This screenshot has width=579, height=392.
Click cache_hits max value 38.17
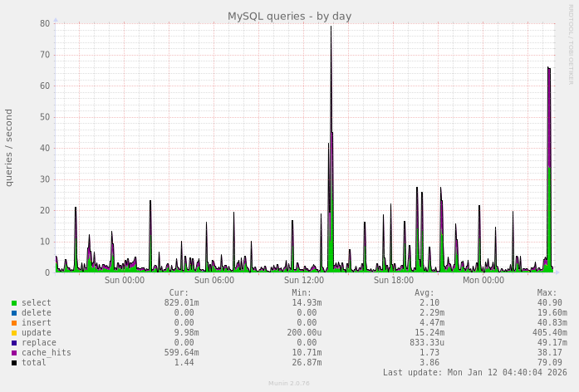tap(549, 352)
